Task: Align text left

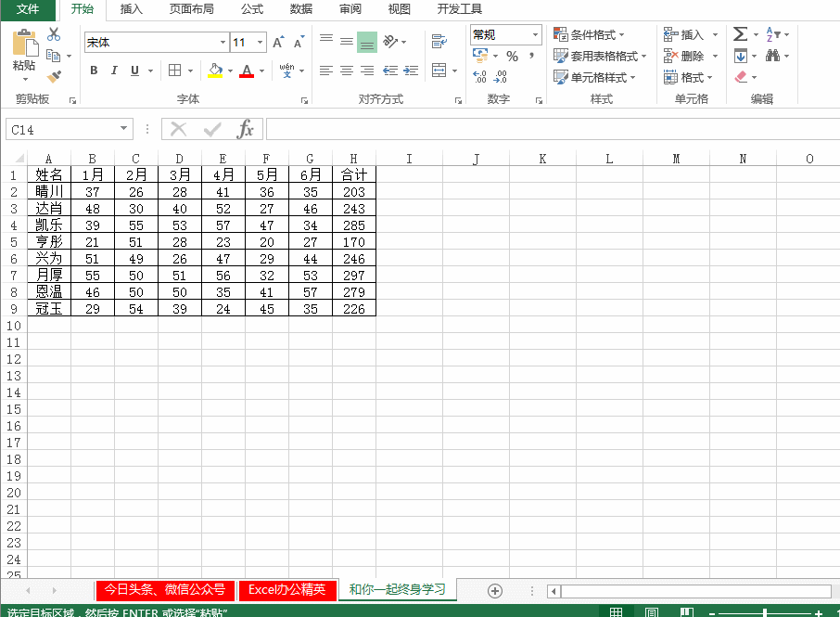Action: click(326, 71)
